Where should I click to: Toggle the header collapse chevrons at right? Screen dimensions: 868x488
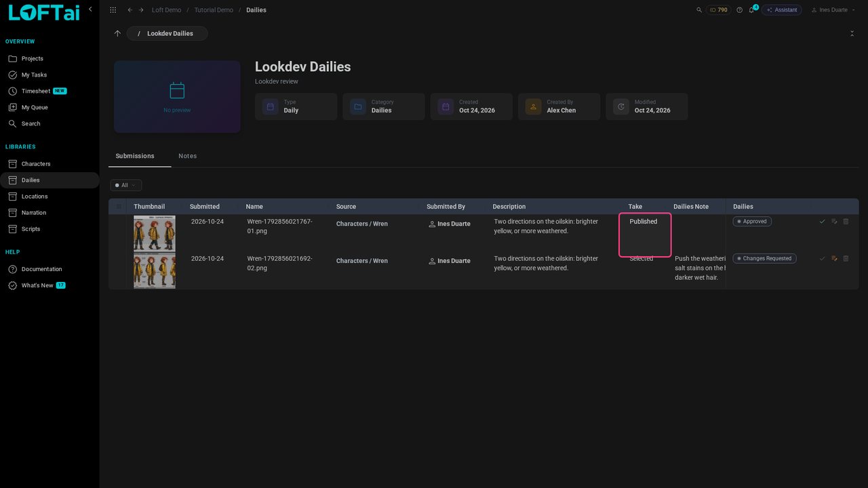(852, 33)
